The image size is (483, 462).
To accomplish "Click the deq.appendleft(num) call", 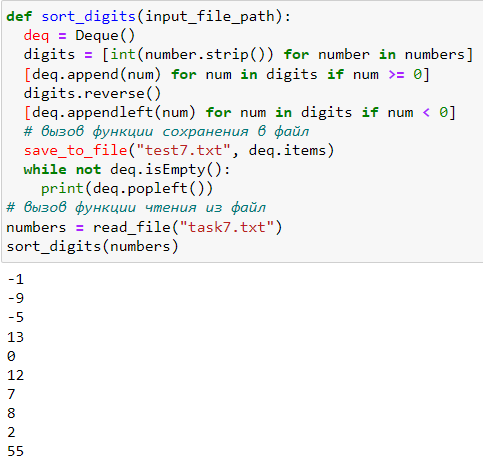I will (x=114, y=112).
